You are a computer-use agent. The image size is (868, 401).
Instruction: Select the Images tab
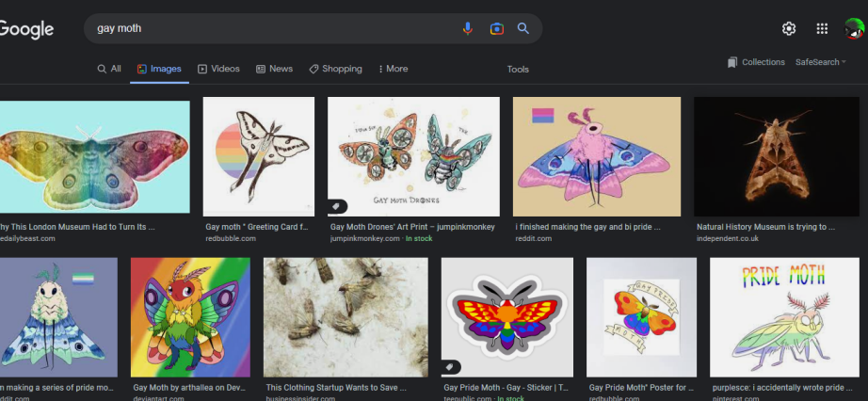click(159, 69)
